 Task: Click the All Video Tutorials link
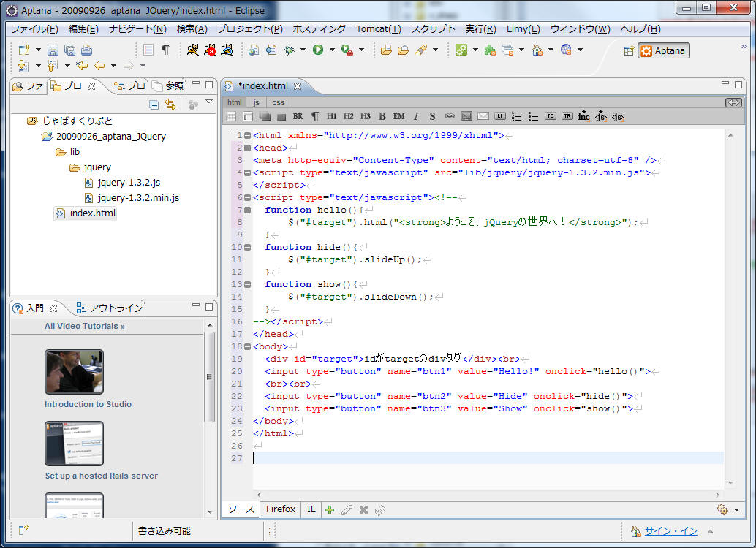(x=85, y=326)
